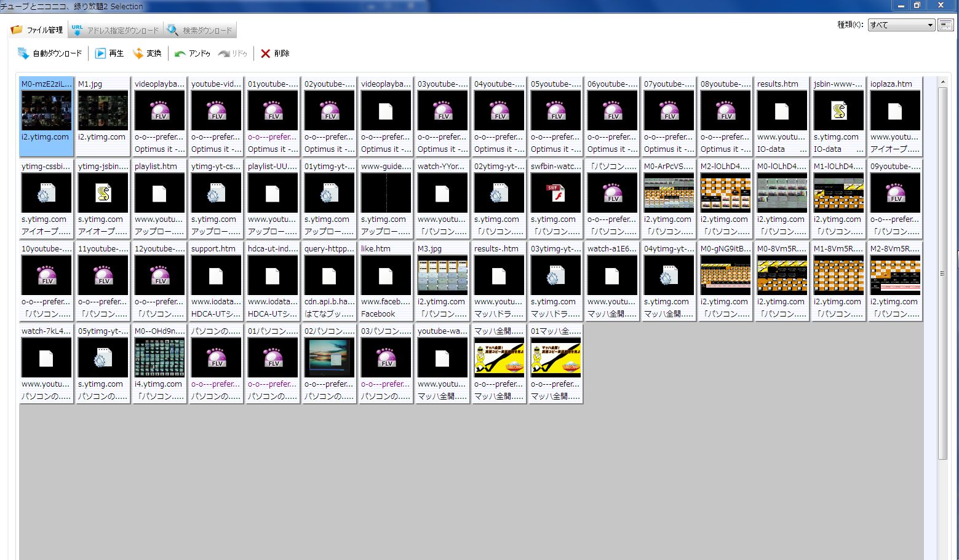Expand the 種類 filter dropdown showing すべて
Screen dimensions: 959x560
(902, 25)
